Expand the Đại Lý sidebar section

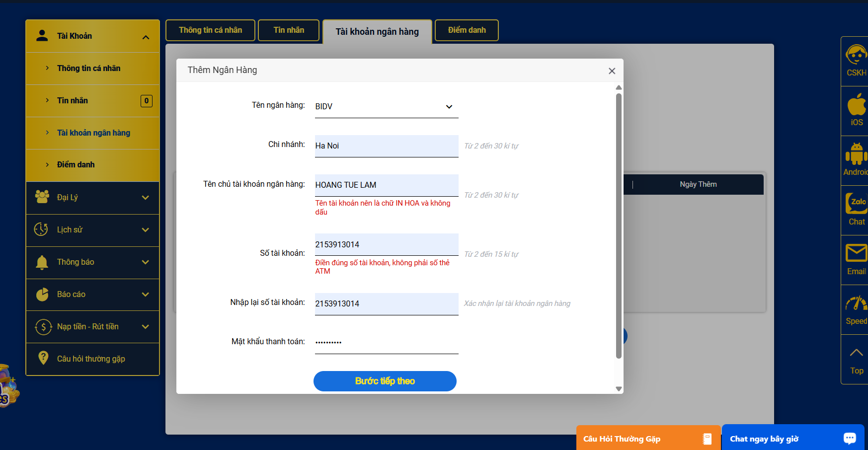point(92,198)
